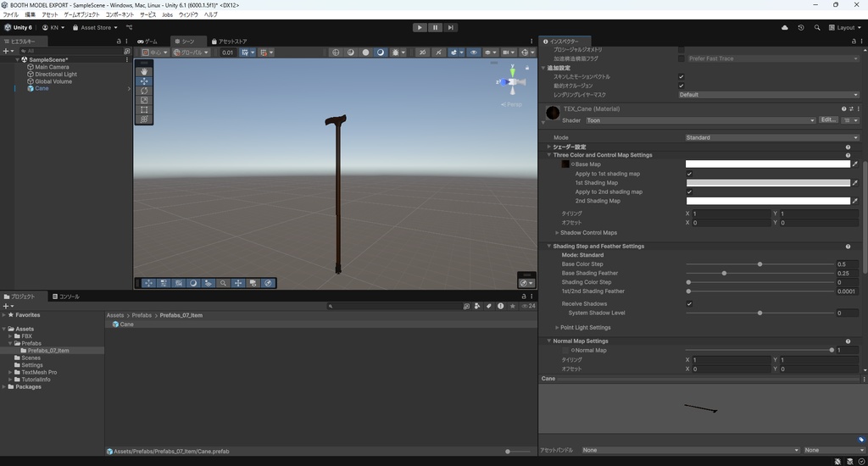Disable the Receive Shadows checkbox
The image size is (868, 466).
(689, 303)
